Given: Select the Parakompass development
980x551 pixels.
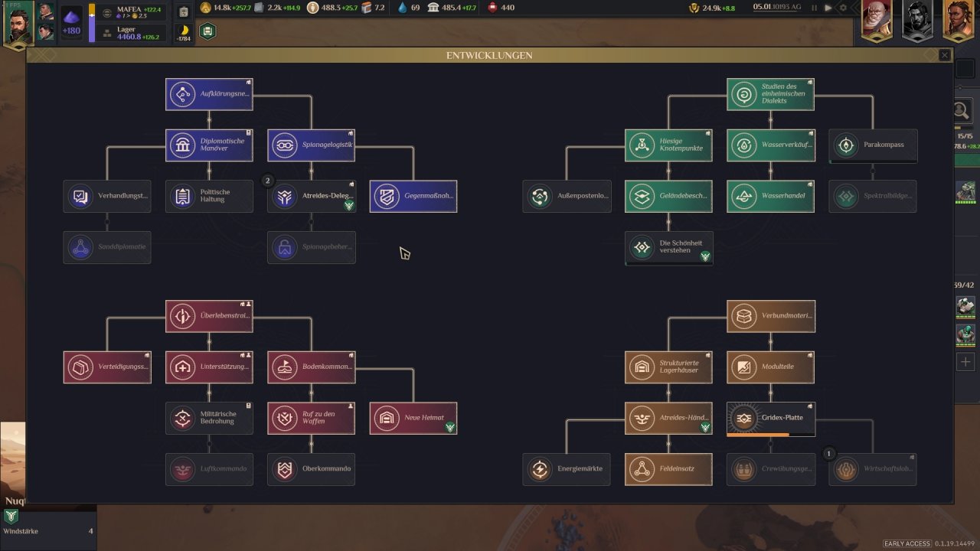Looking at the screenshot, I should pyautogui.click(x=873, y=145).
